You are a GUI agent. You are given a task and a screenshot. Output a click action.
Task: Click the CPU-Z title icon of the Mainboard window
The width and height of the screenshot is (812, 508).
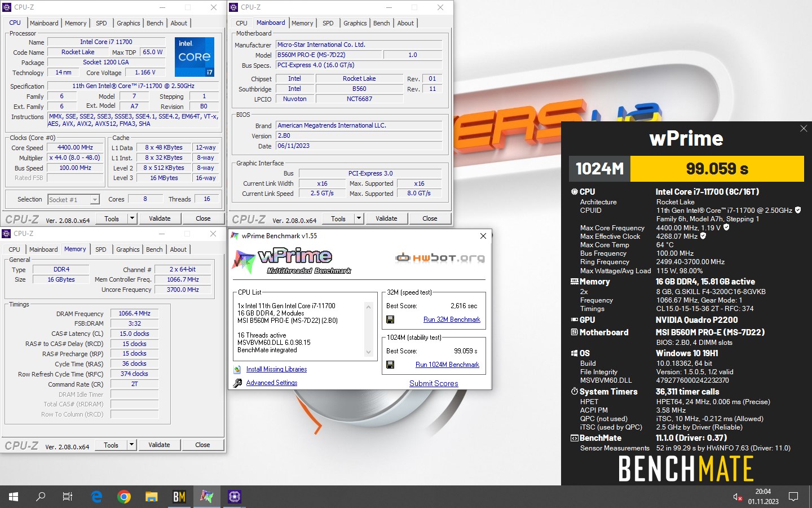(233, 7)
